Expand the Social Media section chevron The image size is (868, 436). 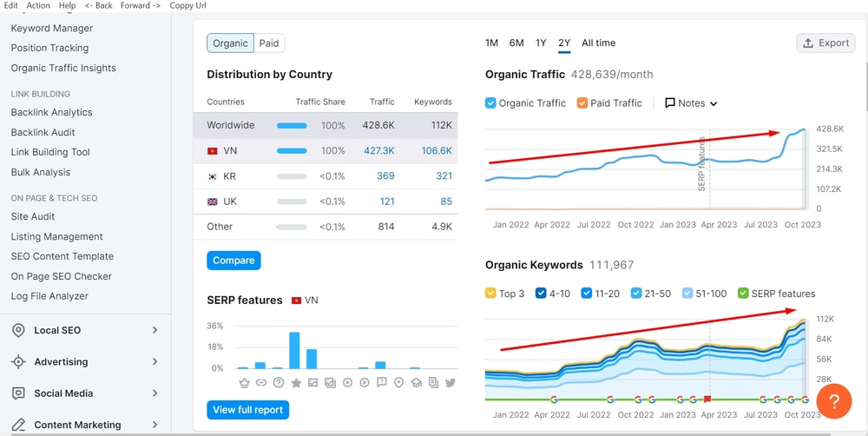155,393
